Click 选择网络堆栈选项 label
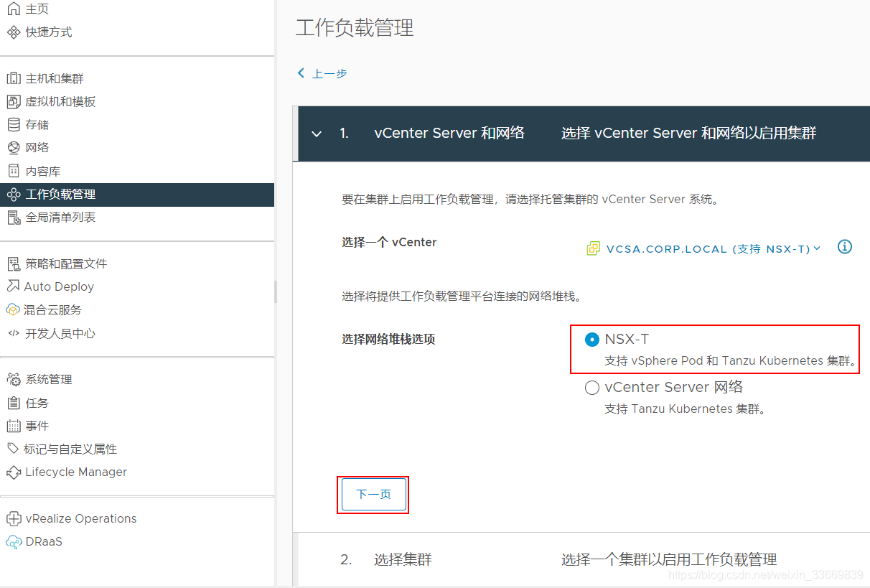This screenshot has height=588, width=870. [388, 339]
